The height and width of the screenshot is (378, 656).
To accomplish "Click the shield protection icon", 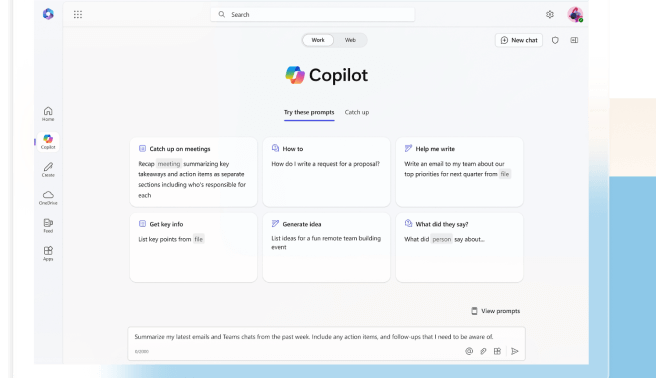I will (x=555, y=40).
